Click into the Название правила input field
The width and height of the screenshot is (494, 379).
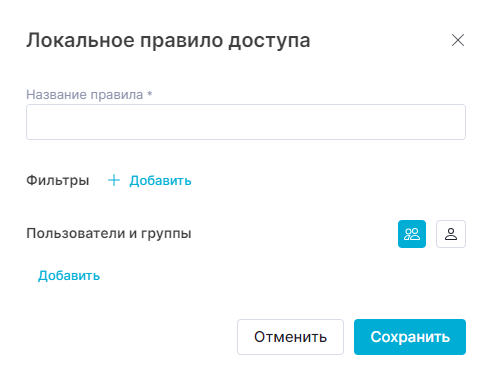(246, 122)
